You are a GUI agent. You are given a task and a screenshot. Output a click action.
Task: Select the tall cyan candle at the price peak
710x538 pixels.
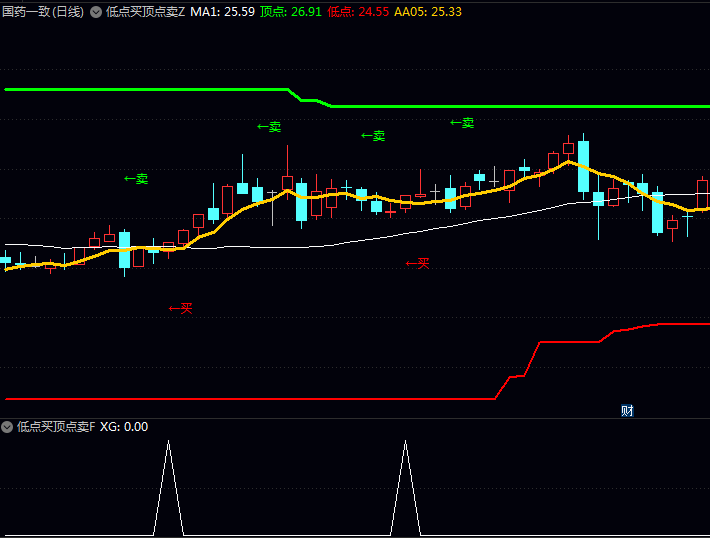coord(583,166)
